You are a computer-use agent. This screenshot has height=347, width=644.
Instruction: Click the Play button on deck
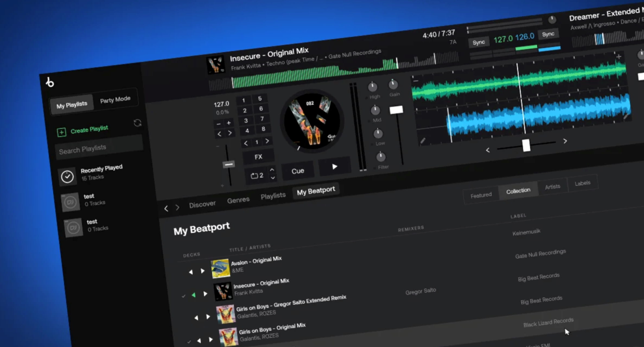click(x=334, y=167)
